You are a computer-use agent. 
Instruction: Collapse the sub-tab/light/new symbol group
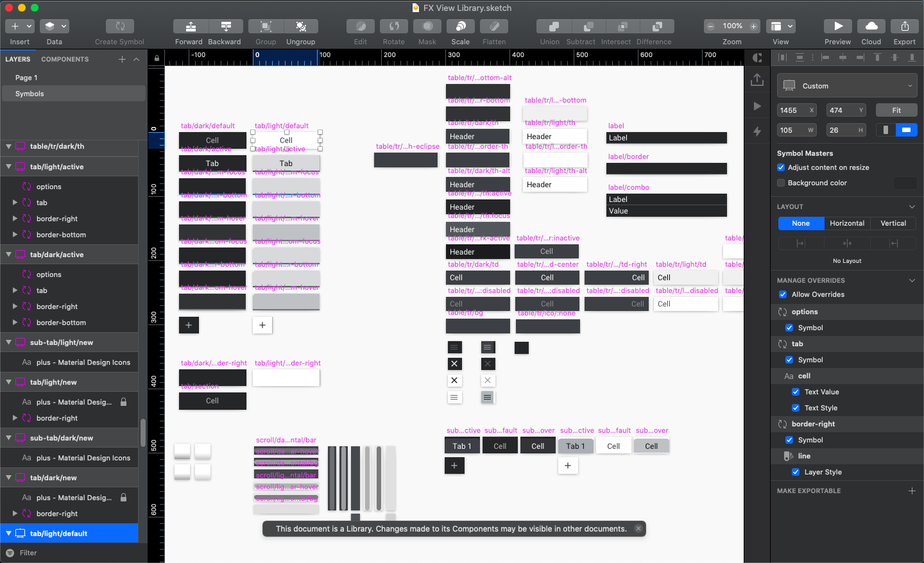pyautogui.click(x=8, y=342)
